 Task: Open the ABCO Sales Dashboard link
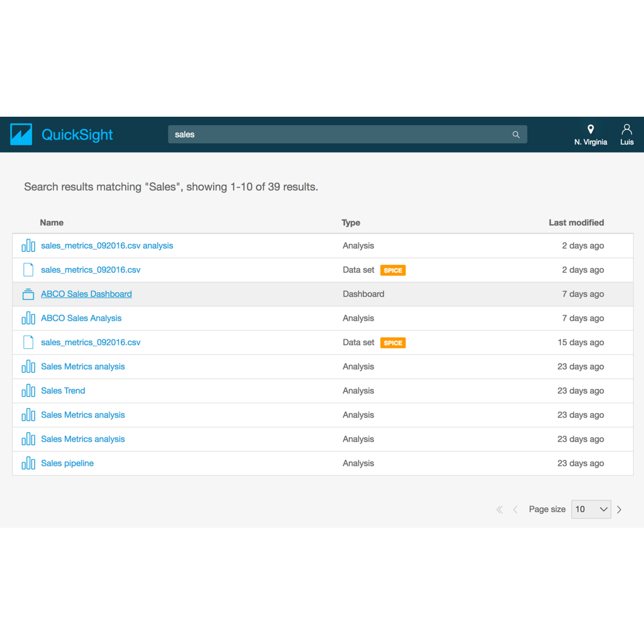[x=86, y=294]
